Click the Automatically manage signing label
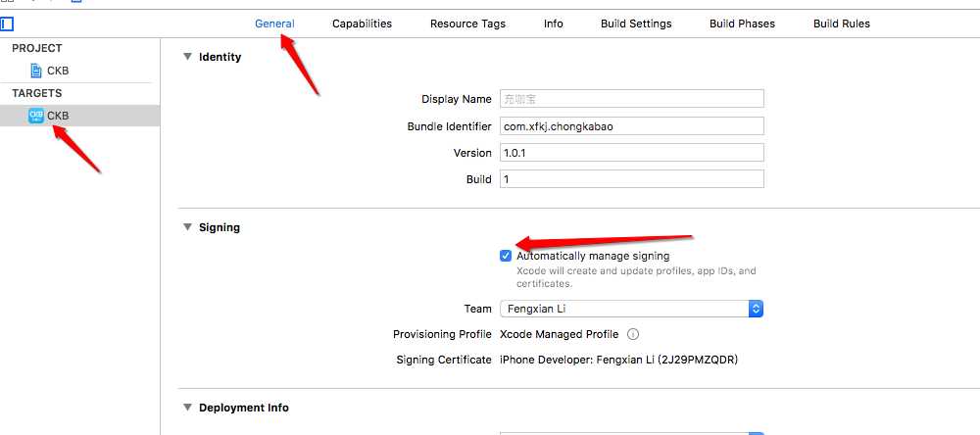The width and height of the screenshot is (980, 435). click(x=593, y=256)
